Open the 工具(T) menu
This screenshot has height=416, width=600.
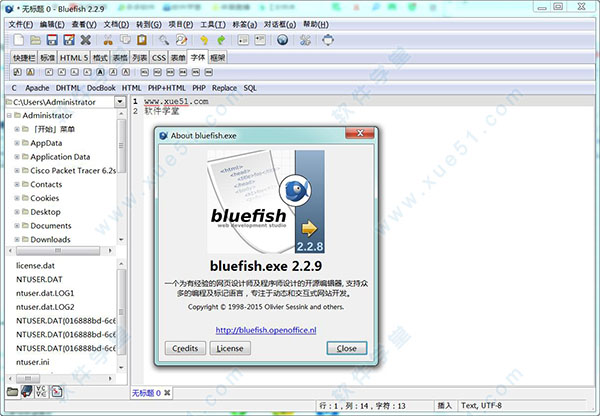213,24
